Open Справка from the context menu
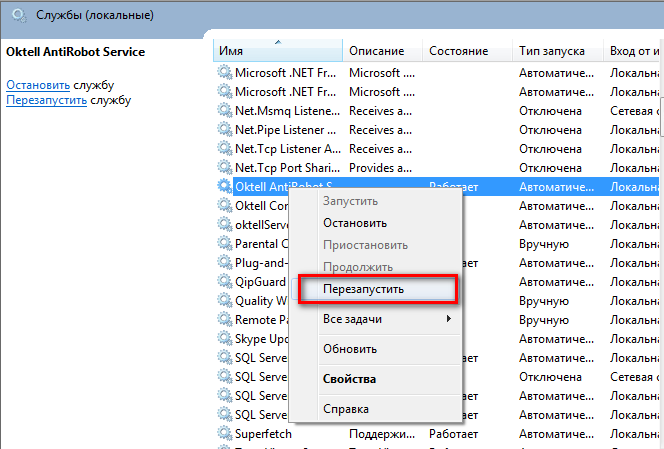 tap(346, 409)
